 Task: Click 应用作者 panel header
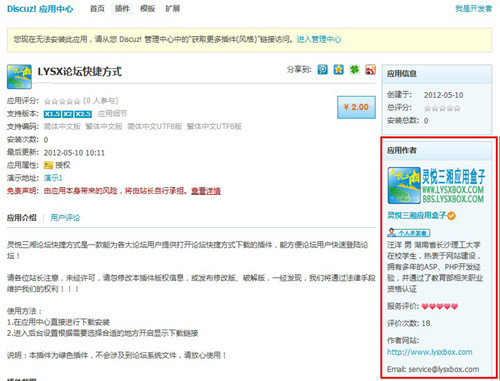point(437,150)
